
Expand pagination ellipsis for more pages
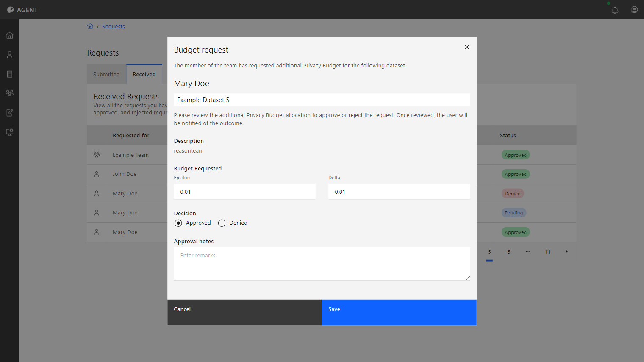coord(528,252)
